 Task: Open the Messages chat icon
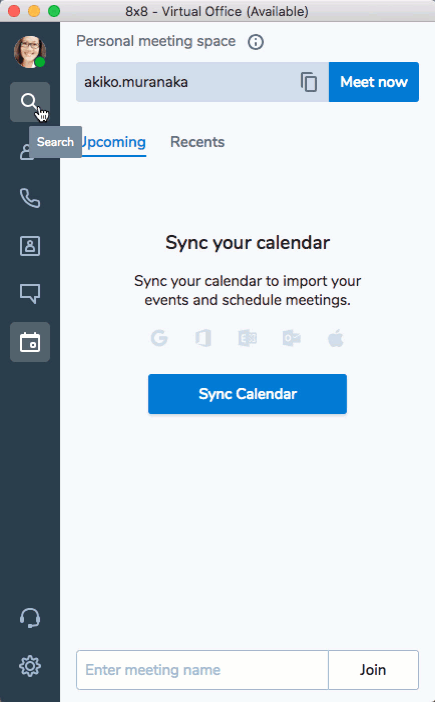pos(30,294)
